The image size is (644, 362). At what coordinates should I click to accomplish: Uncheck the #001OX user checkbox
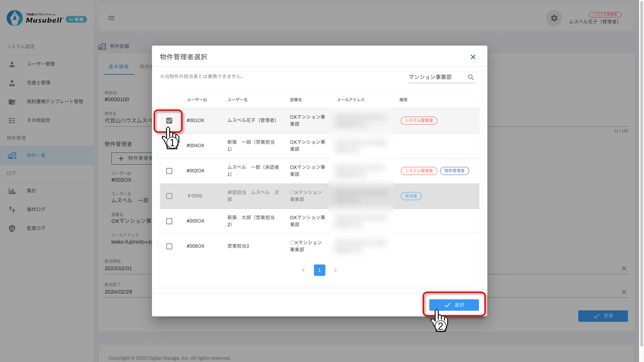pyautogui.click(x=169, y=121)
